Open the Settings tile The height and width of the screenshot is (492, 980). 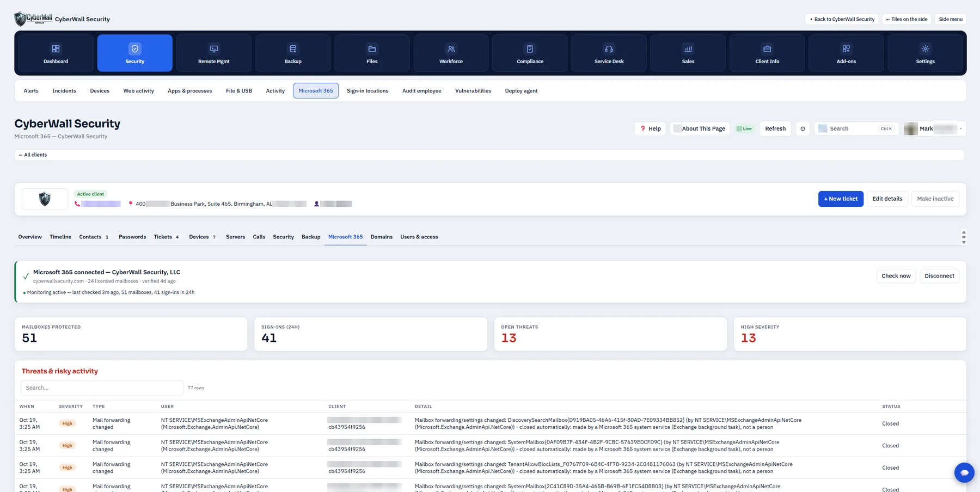(x=925, y=53)
